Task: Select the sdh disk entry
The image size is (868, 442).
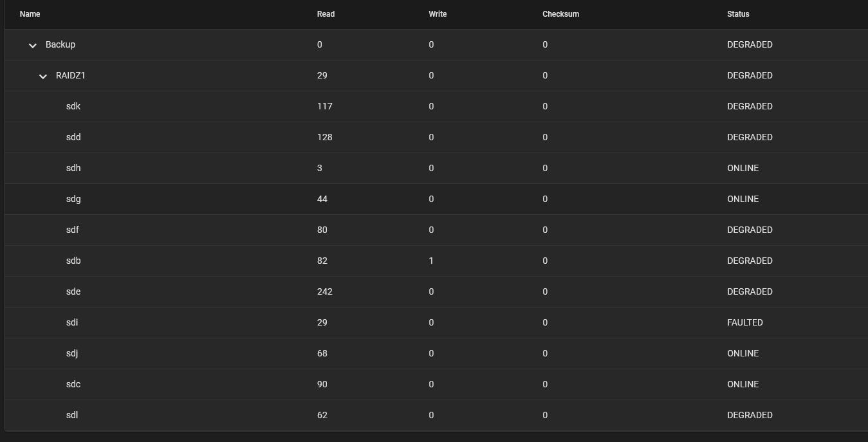Action: [436, 169]
